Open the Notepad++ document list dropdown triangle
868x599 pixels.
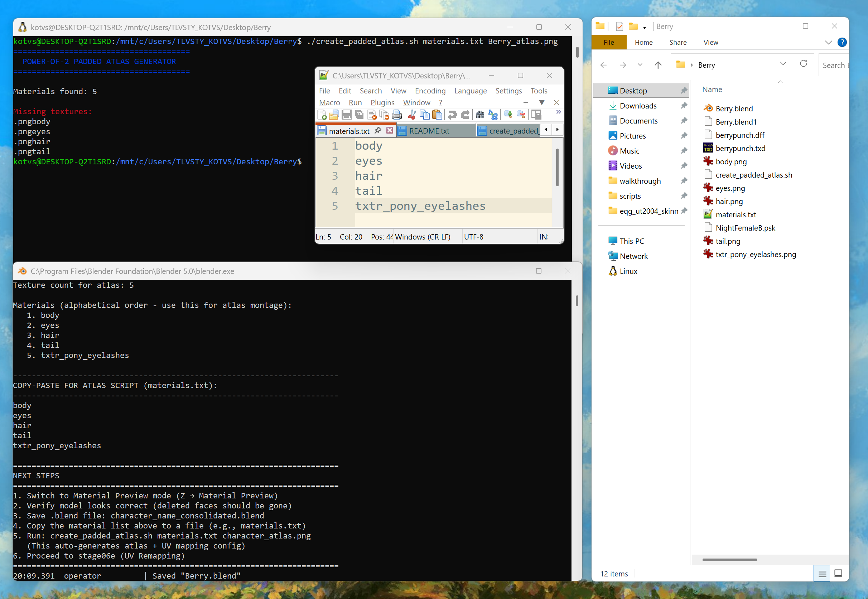(x=541, y=102)
